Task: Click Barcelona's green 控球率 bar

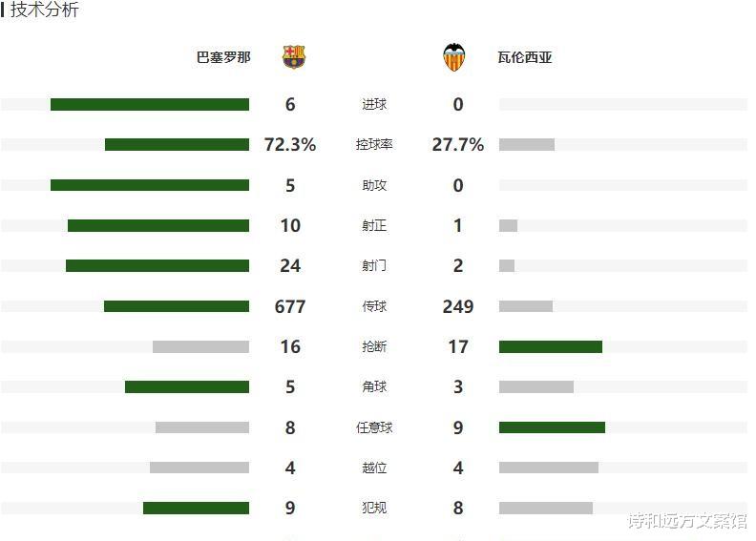Action: click(177, 145)
